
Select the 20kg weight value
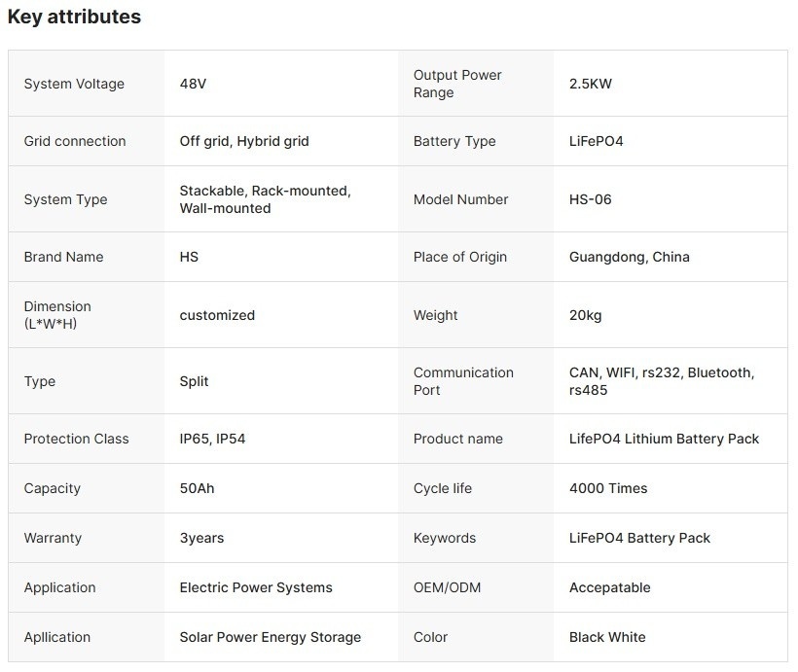pos(586,315)
